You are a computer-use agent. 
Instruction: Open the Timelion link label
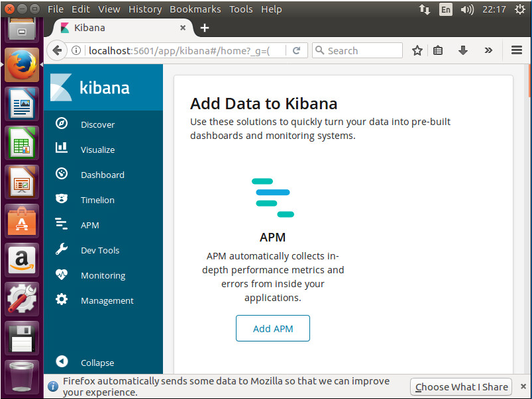(97, 200)
